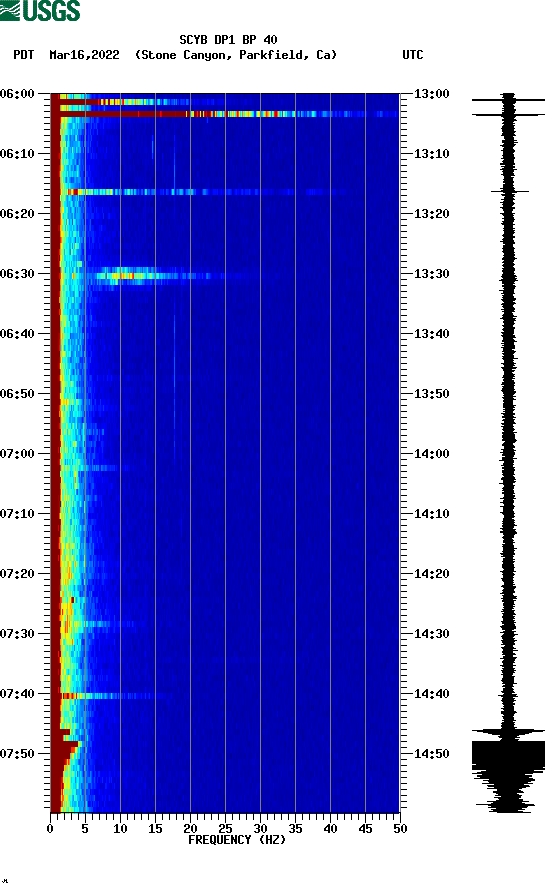This screenshot has width=552, height=892.
Task: Click the 14:40 UTC time label
Action: point(431,694)
